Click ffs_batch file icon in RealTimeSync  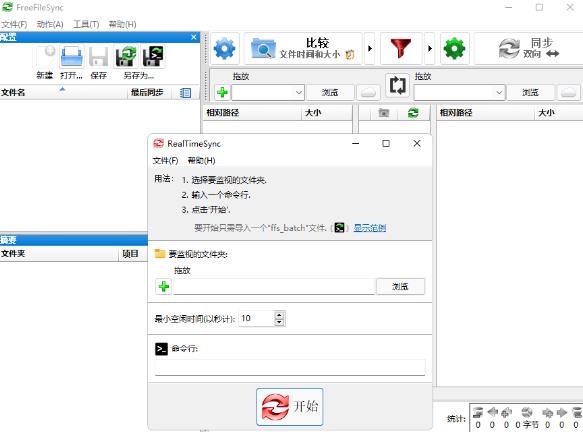339,228
